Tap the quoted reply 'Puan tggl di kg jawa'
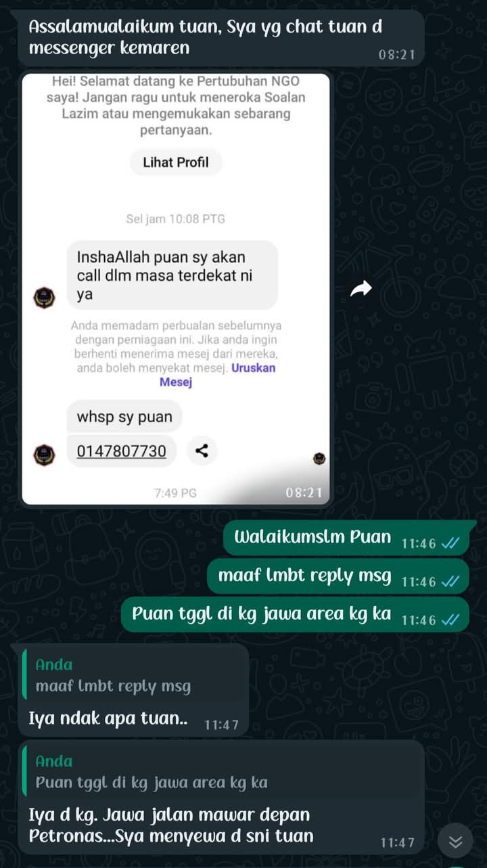 click(x=221, y=772)
